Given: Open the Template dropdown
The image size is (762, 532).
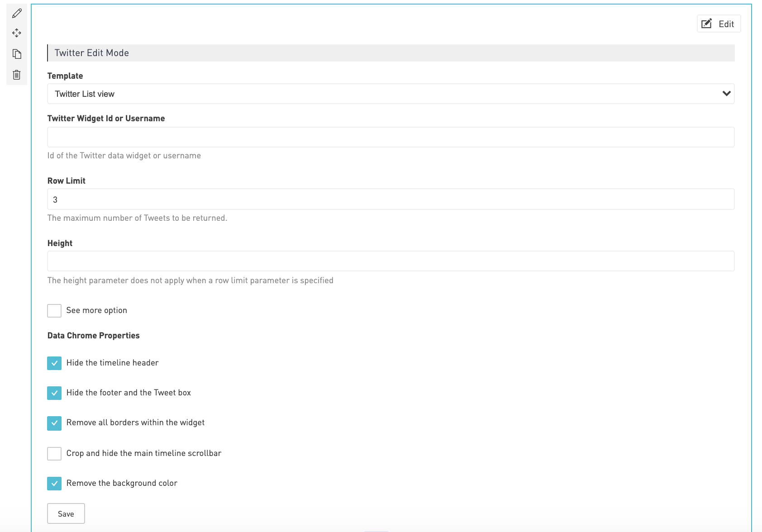Looking at the screenshot, I should pyautogui.click(x=391, y=94).
